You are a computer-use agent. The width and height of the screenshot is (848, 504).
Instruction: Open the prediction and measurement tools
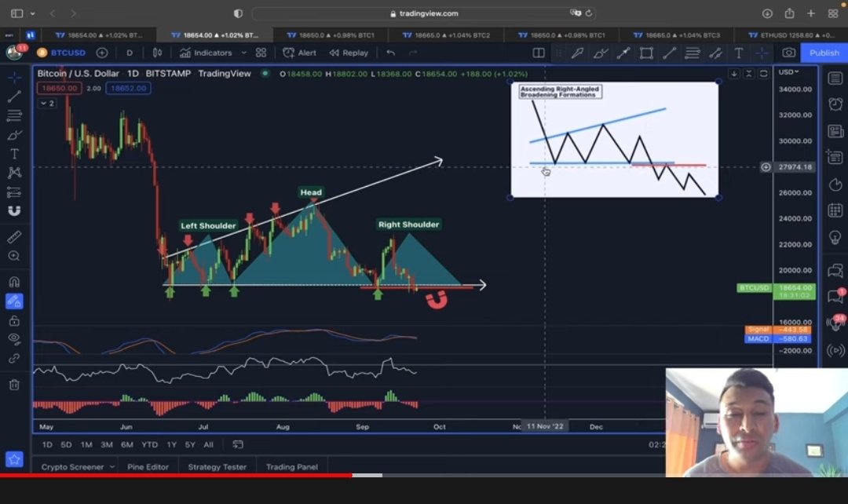pos(14,192)
